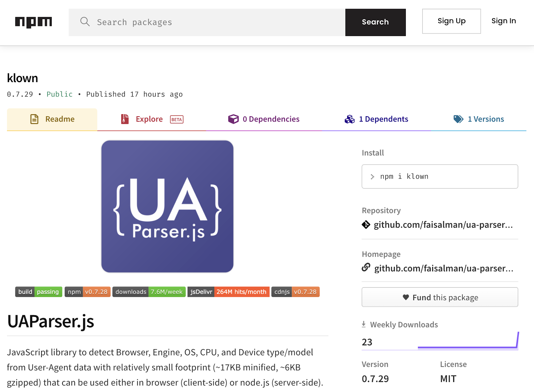Open the Explore tab
Viewport: 534px width, 392px height.
[x=149, y=119]
